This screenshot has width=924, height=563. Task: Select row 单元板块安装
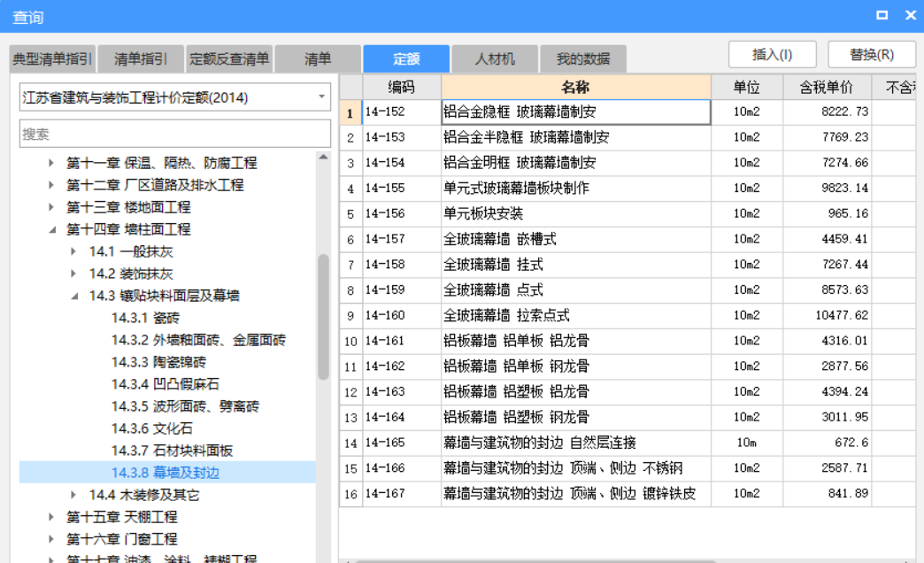[x=576, y=213]
